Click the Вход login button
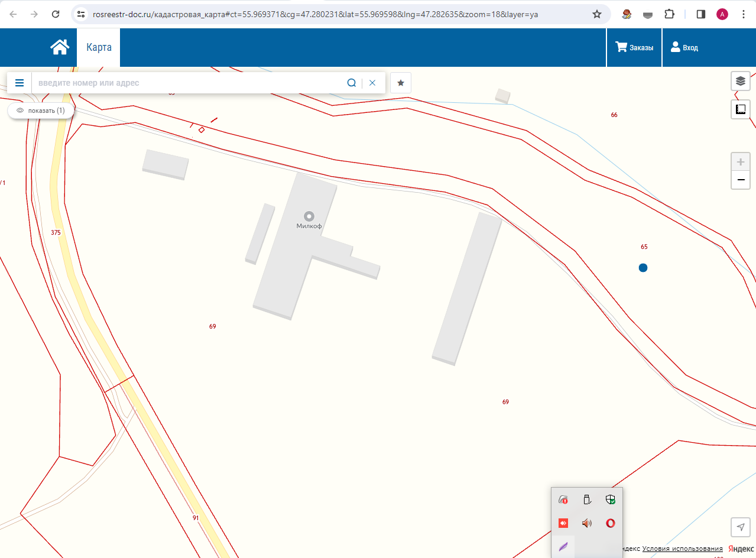Screen dimensions: 756x558 point(684,47)
